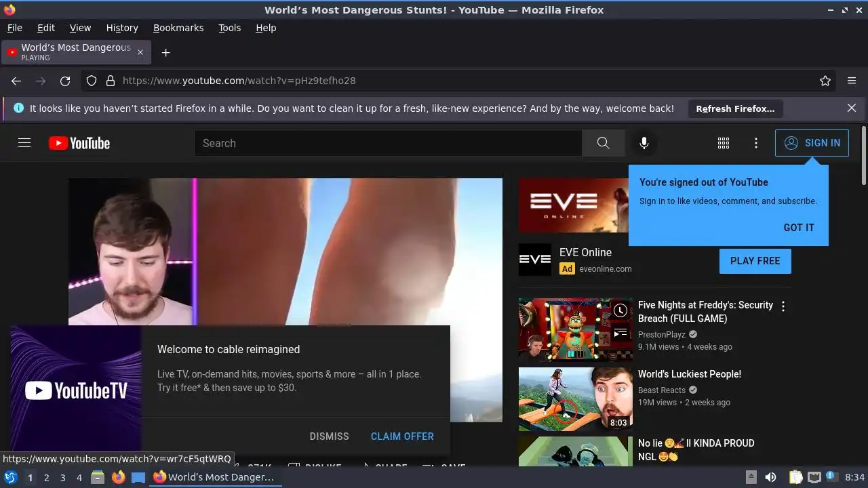
Task: Click the tray eject icon
Action: [x=751, y=477]
